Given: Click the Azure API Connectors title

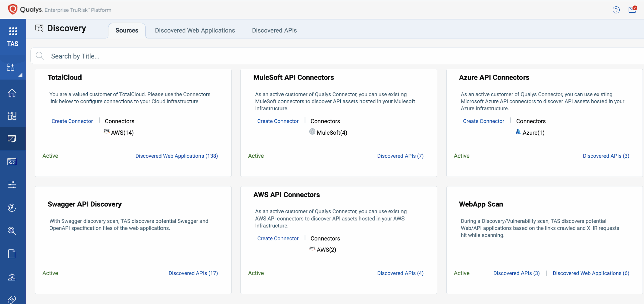Looking at the screenshot, I should pos(494,77).
